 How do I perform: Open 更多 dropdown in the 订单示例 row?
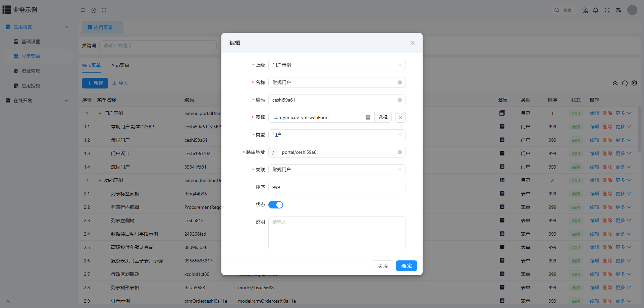tap(623, 301)
